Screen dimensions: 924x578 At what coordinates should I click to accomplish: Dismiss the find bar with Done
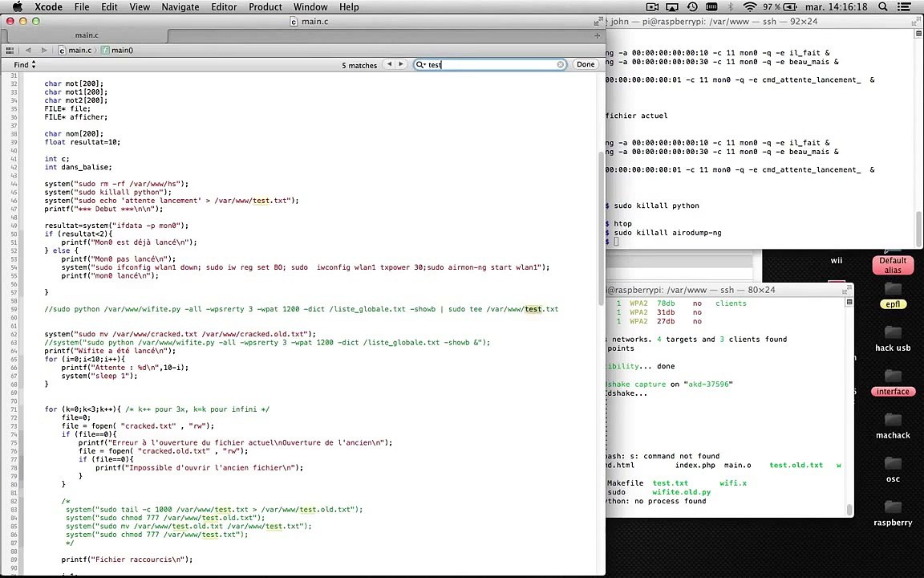point(586,64)
